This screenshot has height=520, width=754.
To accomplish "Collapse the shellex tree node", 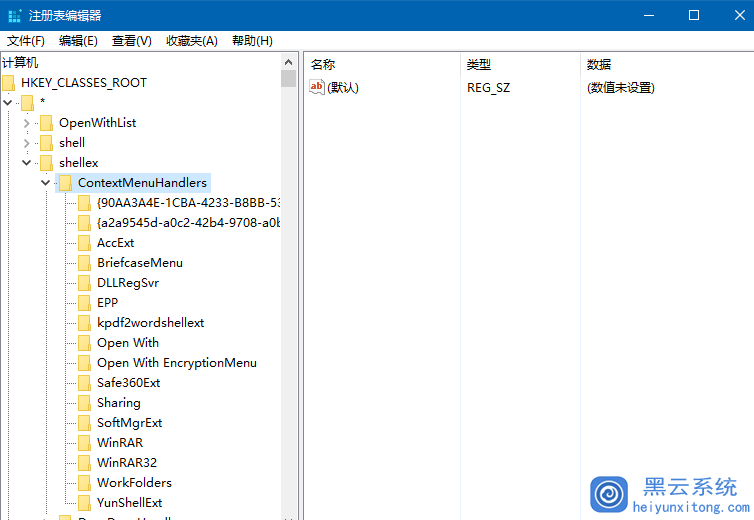I will pyautogui.click(x=27, y=163).
